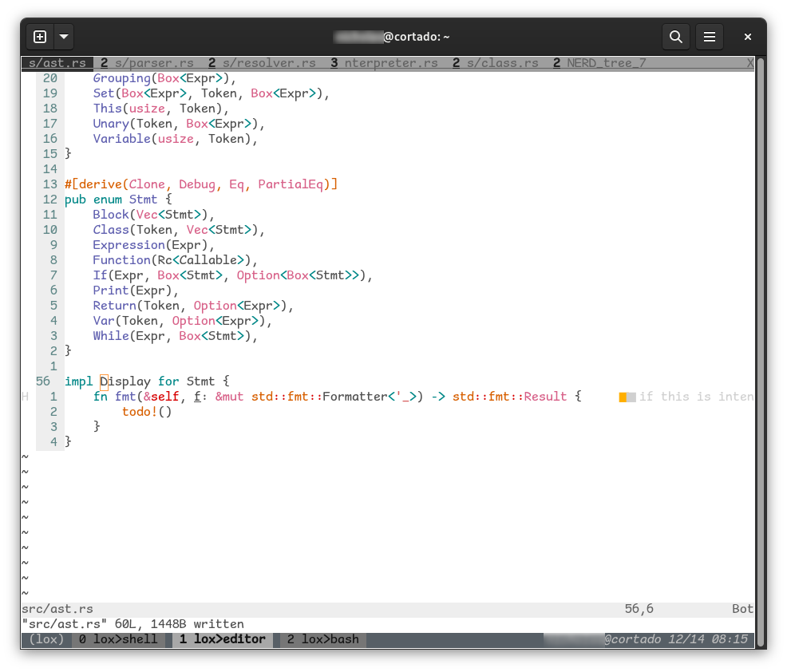The image size is (787, 672).
Task: Click the search magnifier icon
Action: [675, 37]
